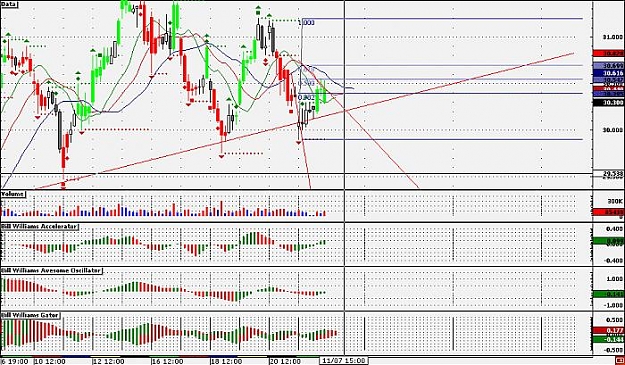Click the 0.177 red Gator value tag
The height and width of the screenshot is (365, 625).
pyautogui.click(x=609, y=330)
